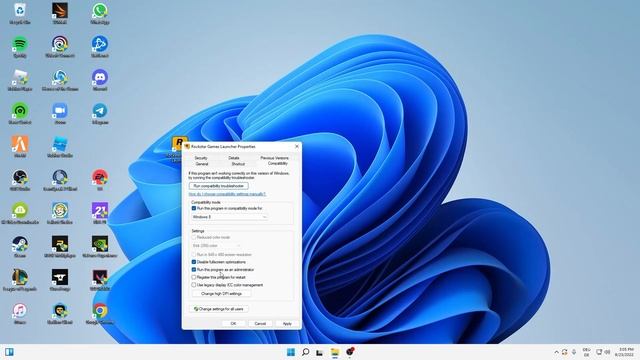Open the choose compatibility settings manually link
The width and height of the screenshot is (640, 360).
[x=227, y=194]
